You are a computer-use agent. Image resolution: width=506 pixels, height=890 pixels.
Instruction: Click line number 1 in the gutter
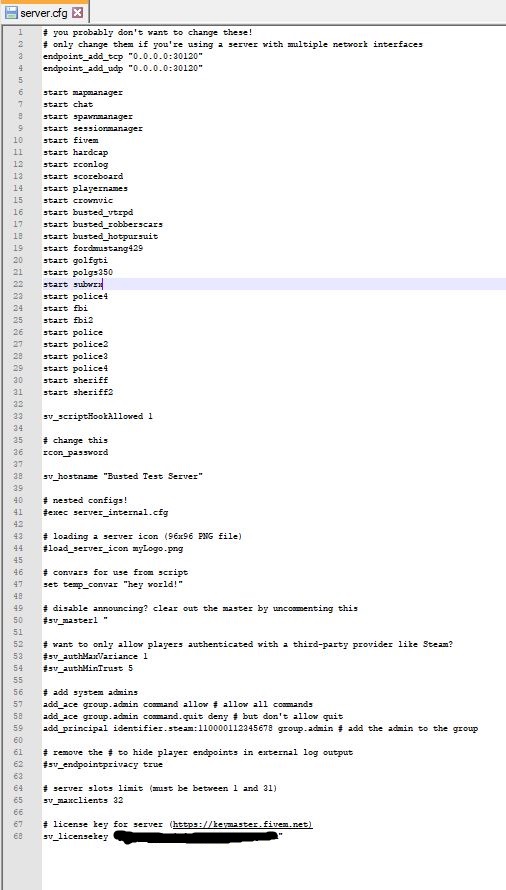(20, 32)
